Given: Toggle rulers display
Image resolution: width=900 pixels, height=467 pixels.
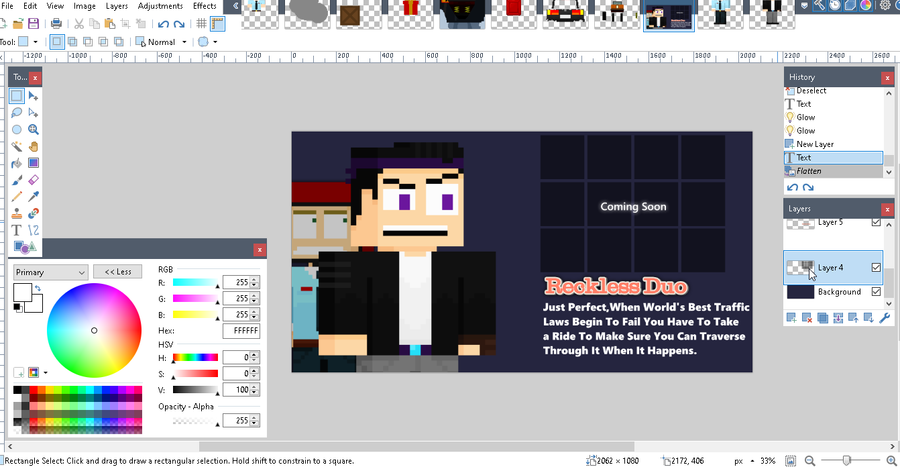Looking at the screenshot, I should tap(218, 24).
